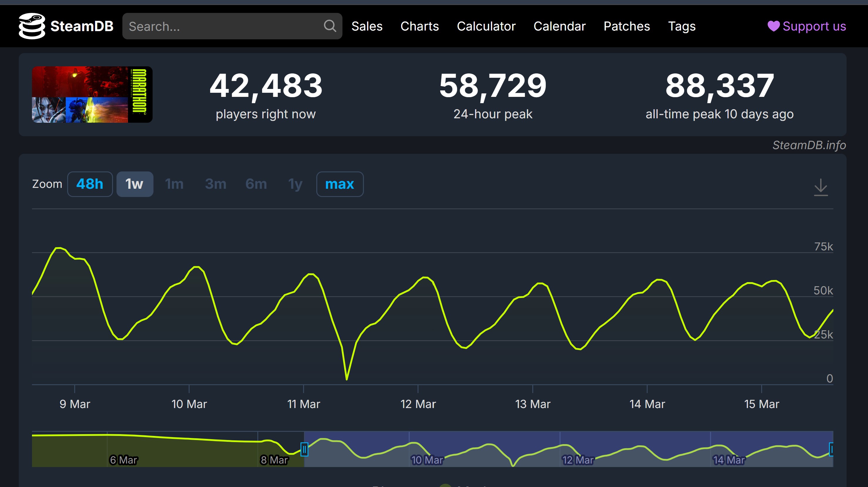
Task: Navigate to Patches
Action: coord(626,26)
